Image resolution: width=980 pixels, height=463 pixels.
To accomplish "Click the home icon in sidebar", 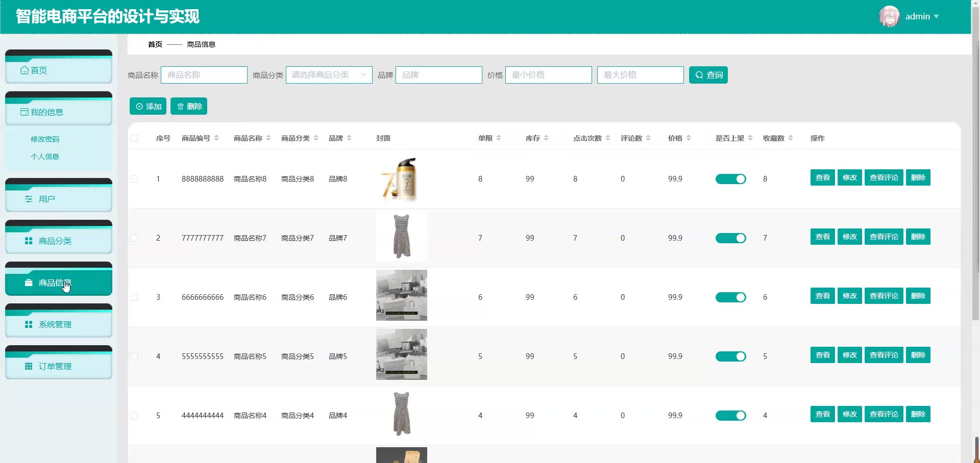I will 24,70.
